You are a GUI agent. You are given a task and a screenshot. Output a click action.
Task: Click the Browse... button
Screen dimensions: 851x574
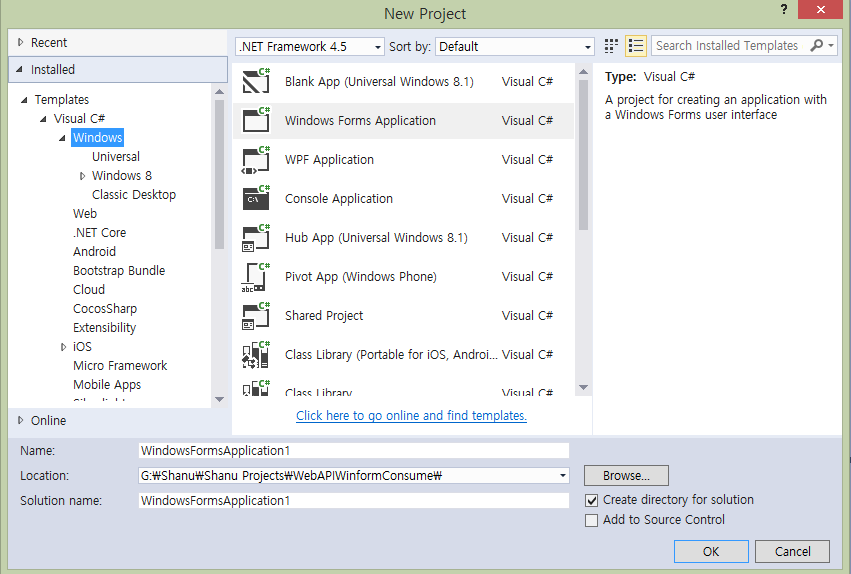(x=626, y=476)
